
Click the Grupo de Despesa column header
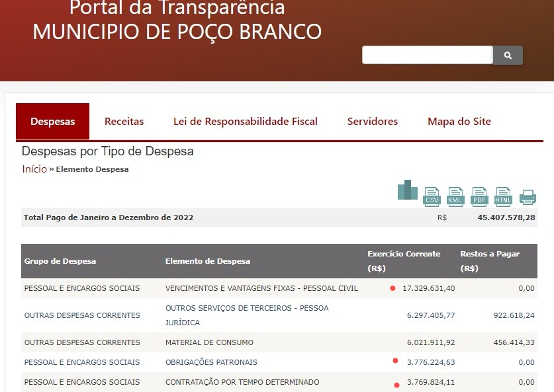(x=60, y=261)
